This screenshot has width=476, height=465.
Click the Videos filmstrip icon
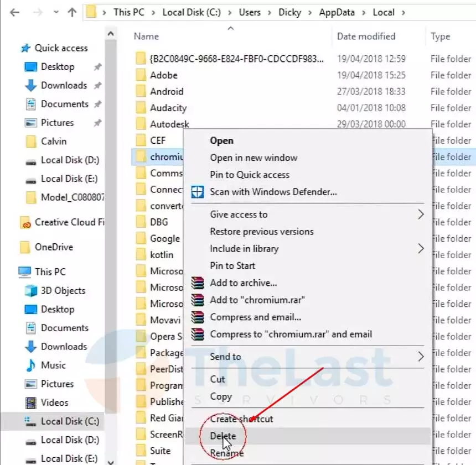(x=30, y=403)
